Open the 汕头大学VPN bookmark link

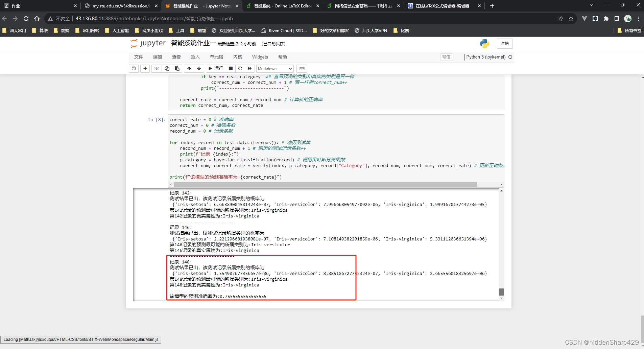pos(371,30)
